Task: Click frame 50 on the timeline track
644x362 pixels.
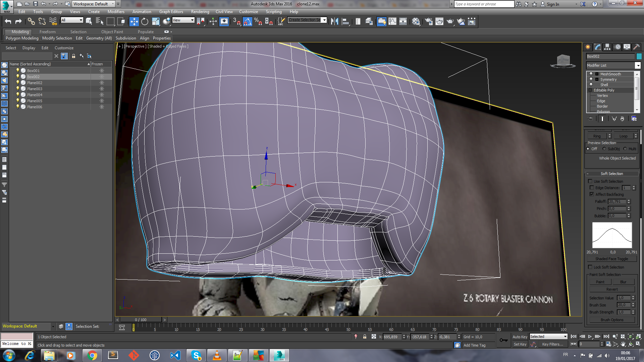Action: coord(348,328)
